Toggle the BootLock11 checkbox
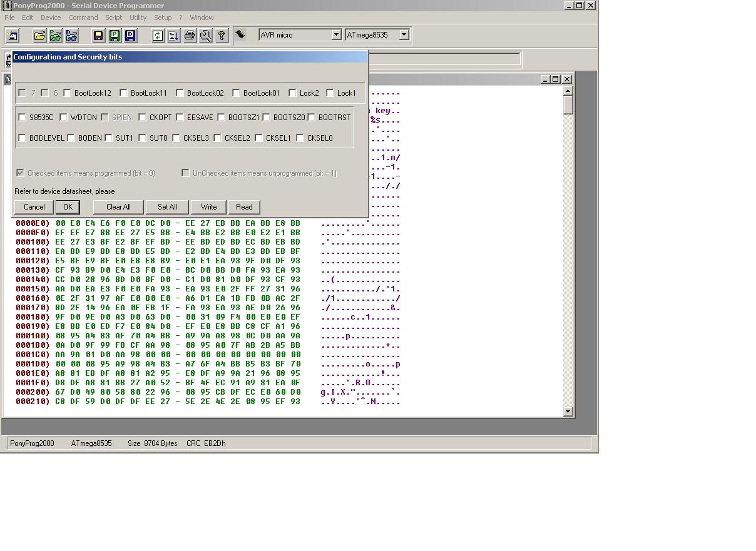Viewport: 756px width, 551px height. pos(123,93)
